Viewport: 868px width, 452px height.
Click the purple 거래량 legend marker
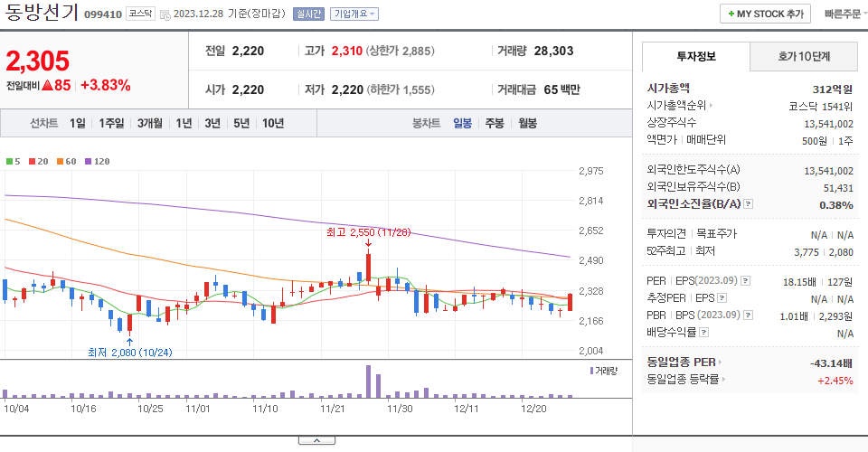pyautogui.click(x=591, y=371)
